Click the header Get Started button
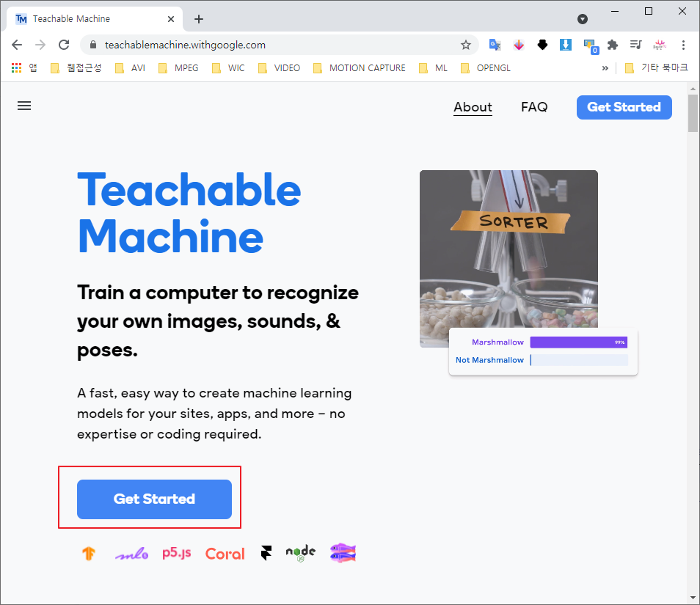The height and width of the screenshot is (605, 700). click(x=624, y=107)
